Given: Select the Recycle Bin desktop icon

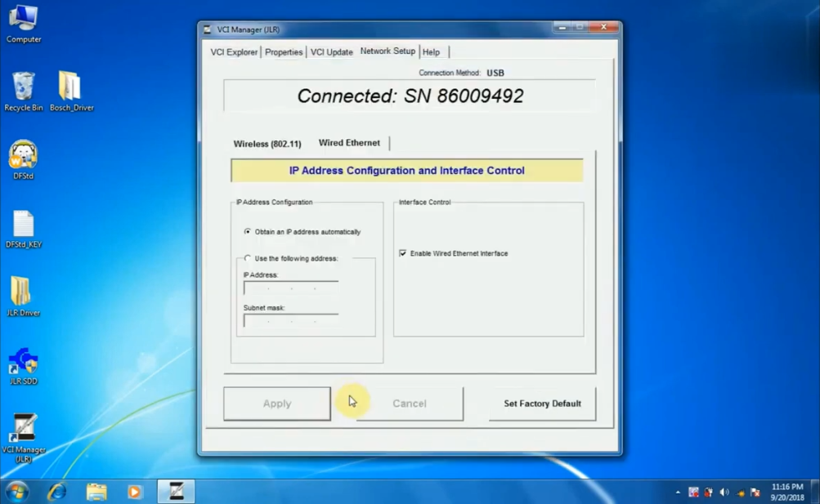Looking at the screenshot, I should [x=24, y=92].
